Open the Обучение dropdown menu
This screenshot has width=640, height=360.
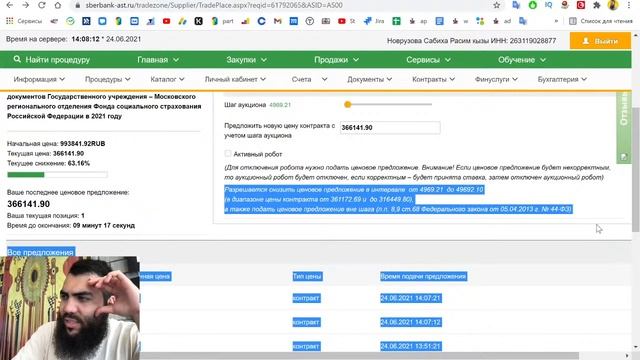(x=522, y=60)
